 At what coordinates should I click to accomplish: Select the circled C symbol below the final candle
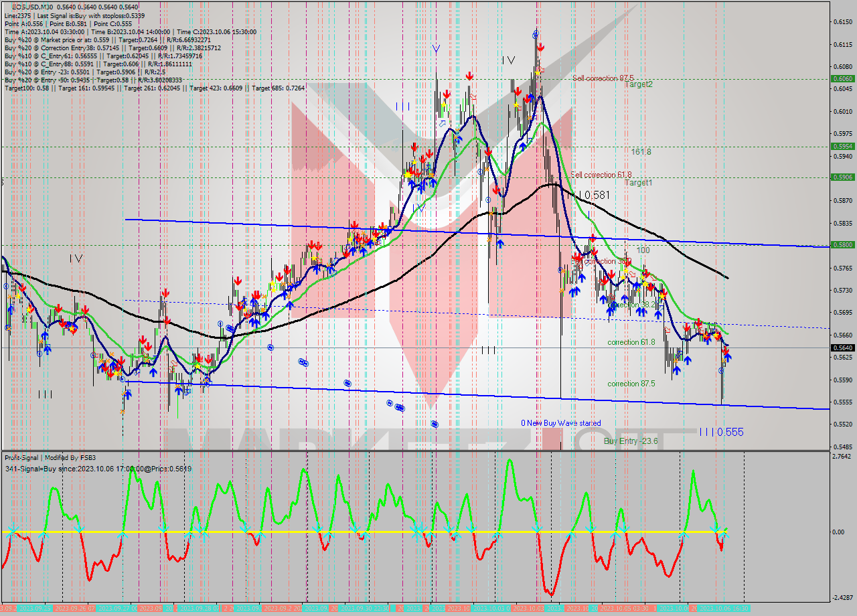tap(721, 370)
